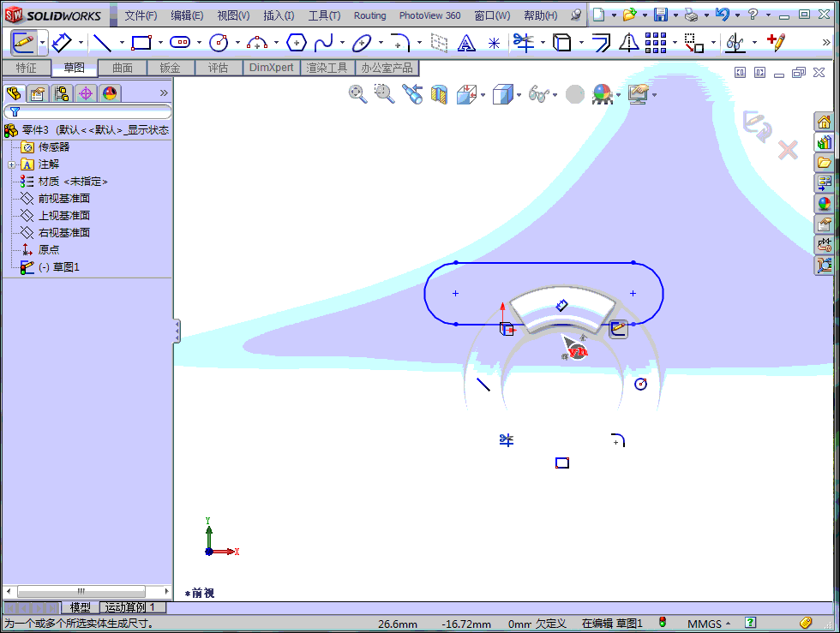
Task: Click the Section View icon
Action: point(439,95)
